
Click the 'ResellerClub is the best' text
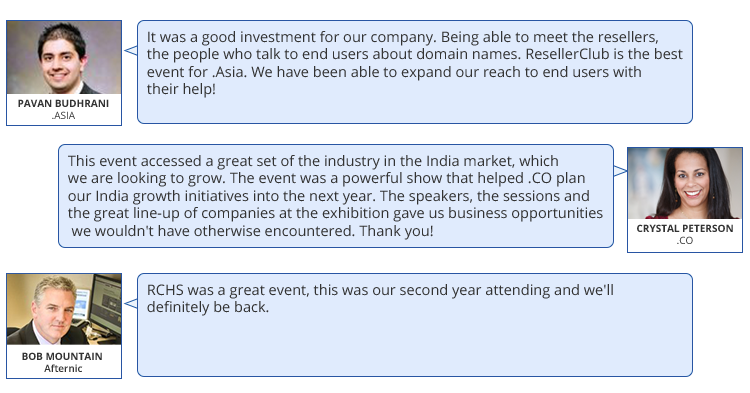(x=604, y=54)
